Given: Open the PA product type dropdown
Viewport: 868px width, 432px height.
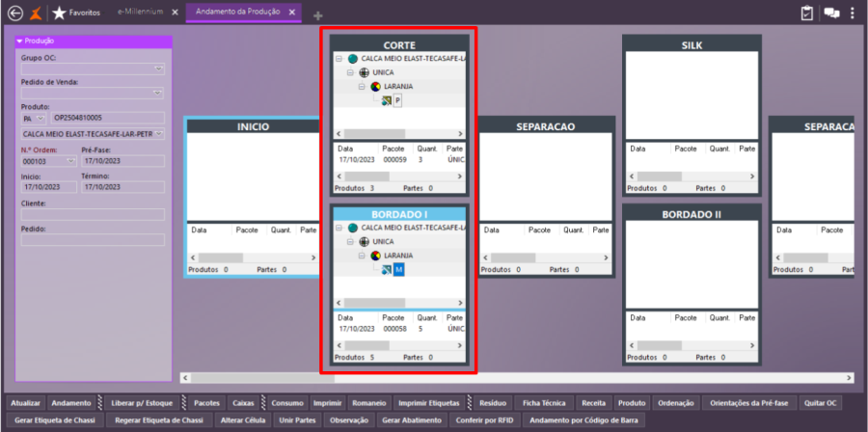Looking at the screenshot, I should 41,119.
